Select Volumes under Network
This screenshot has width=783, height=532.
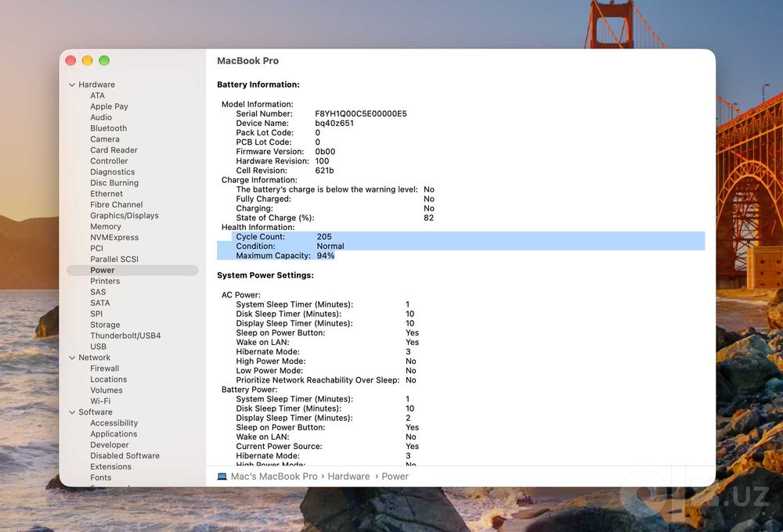tap(106, 390)
